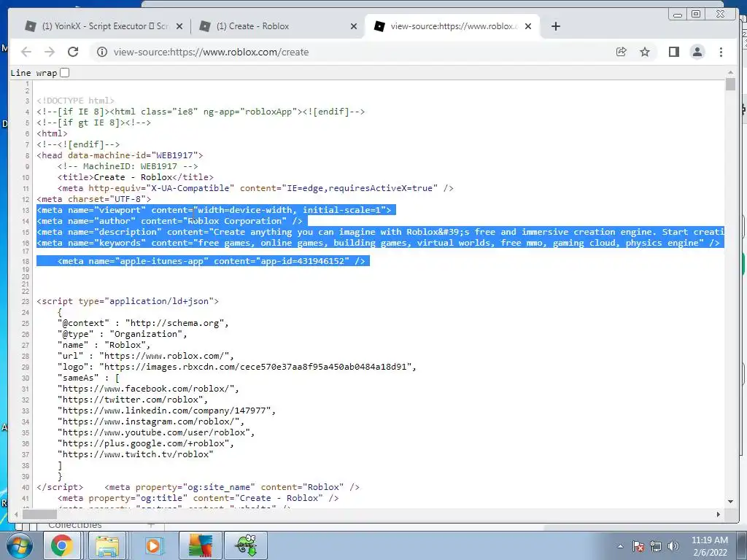
Task: Click the Action Center flag tray icon
Action: [638, 546]
